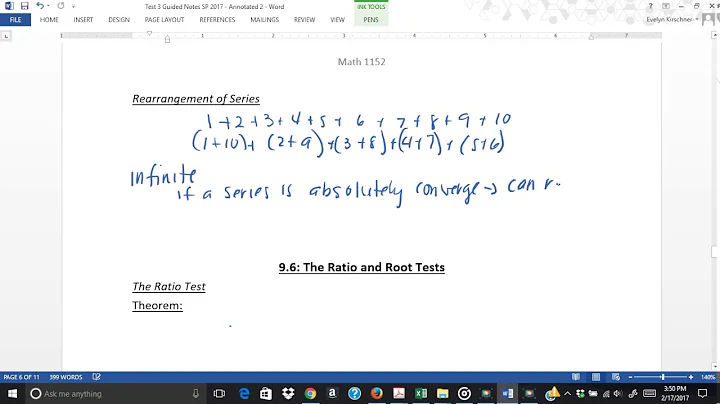This screenshot has height=404, width=720.
Task: Open Customize Quick Access Toolbar dropdown
Action: coord(73,6)
